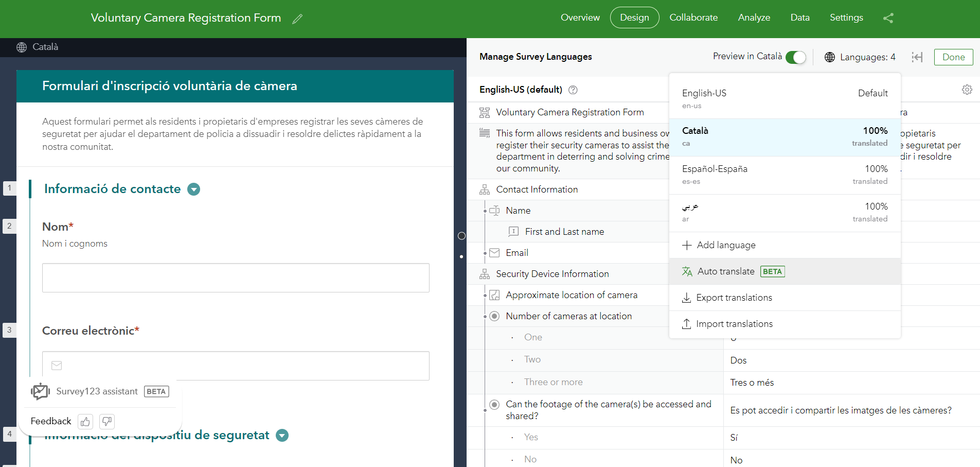Click radio icon beside Can the footage question
980x467 pixels.
[x=494, y=405]
